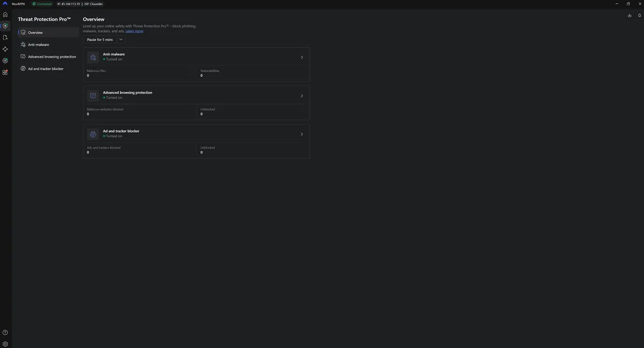Image resolution: width=644 pixels, height=348 pixels.
Task: Open the notifications bell icon
Action: pyautogui.click(x=639, y=15)
